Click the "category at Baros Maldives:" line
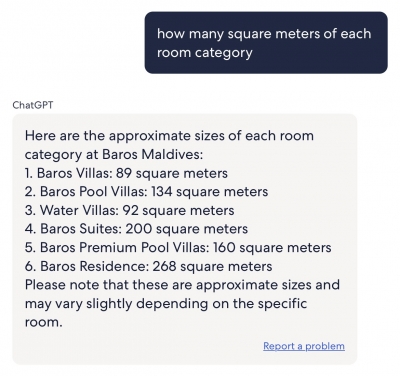The image size is (400, 376). 114,155
